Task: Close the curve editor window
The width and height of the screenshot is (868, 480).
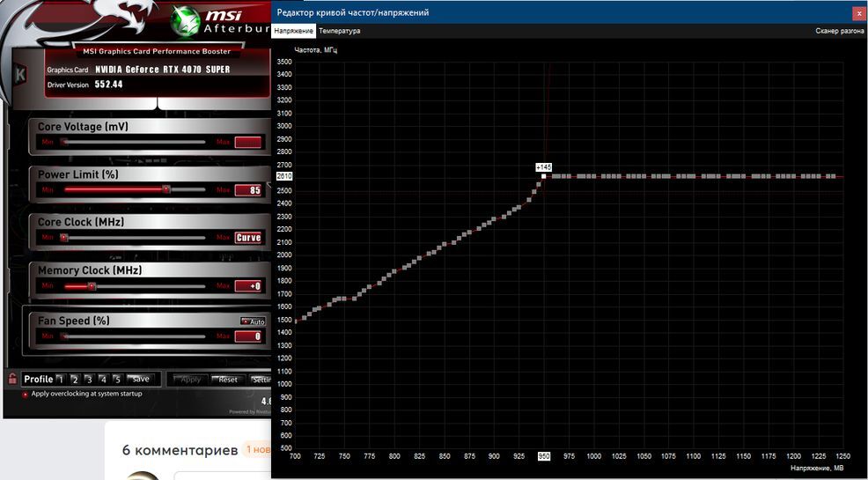Action: (x=859, y=12)
